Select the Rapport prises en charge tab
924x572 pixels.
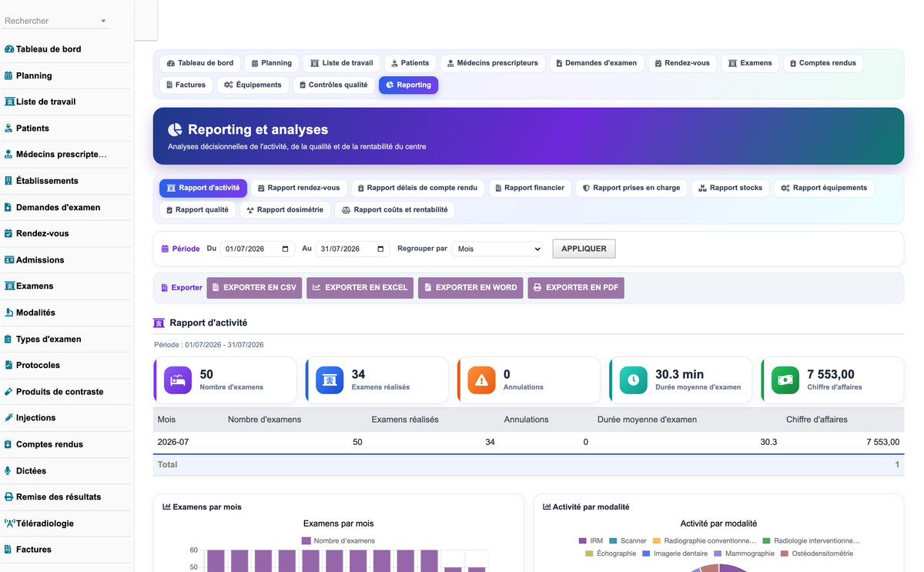(x=631, y=188)
